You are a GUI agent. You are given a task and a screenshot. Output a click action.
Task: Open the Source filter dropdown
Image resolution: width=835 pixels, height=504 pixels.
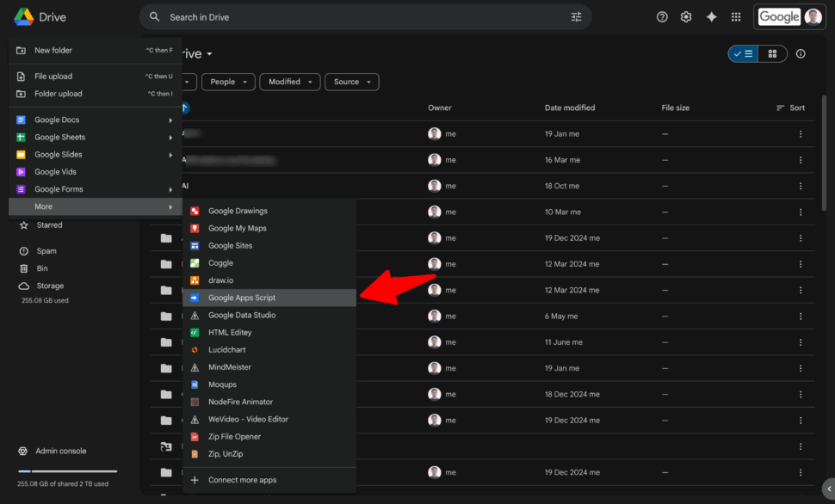click(352, 82)
